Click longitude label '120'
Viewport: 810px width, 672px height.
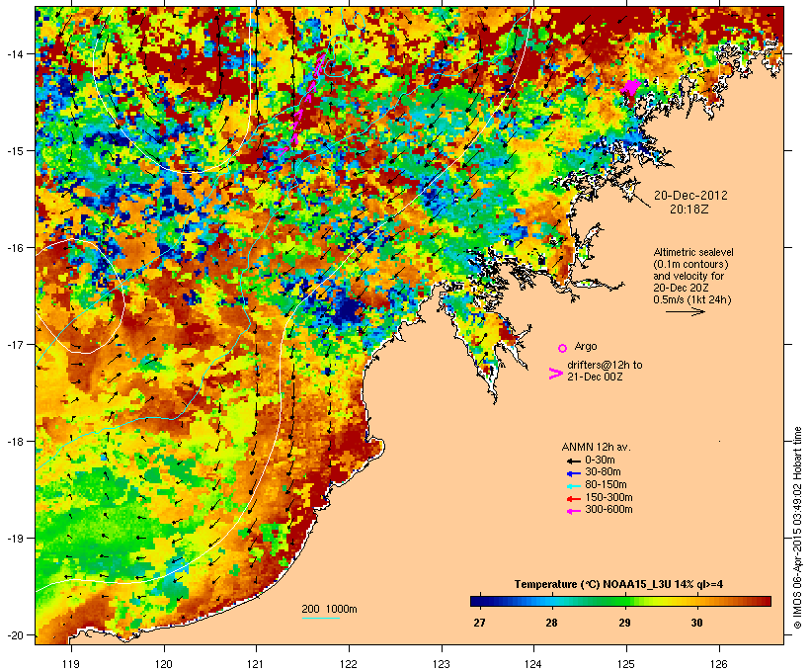164,664
